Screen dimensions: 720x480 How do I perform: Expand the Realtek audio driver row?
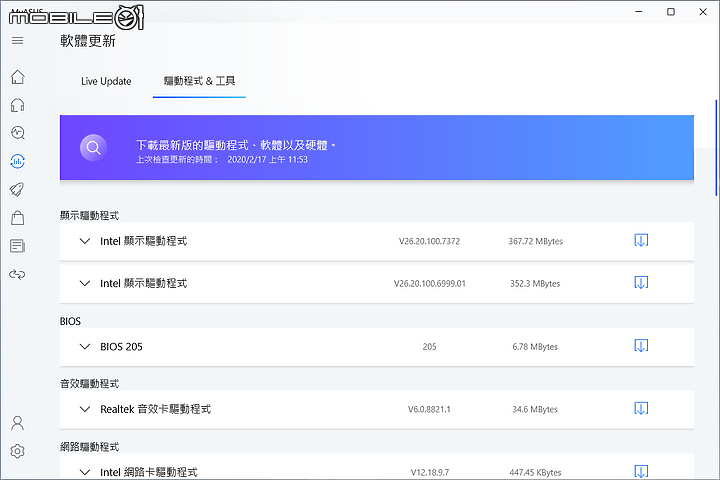[x=84, y=409]
